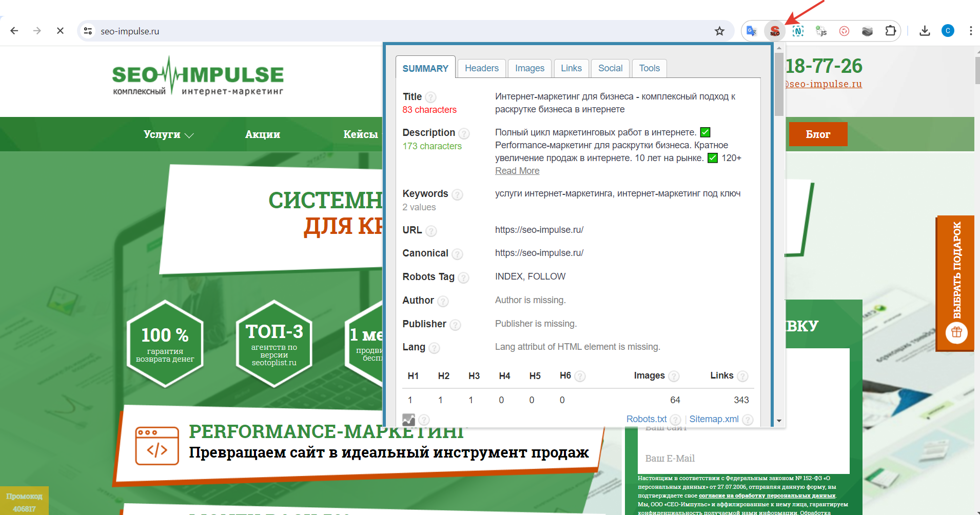980x515 pixels.
Task: Click Read More in the description
Action: pyautogui.click(x=517, y=171)
